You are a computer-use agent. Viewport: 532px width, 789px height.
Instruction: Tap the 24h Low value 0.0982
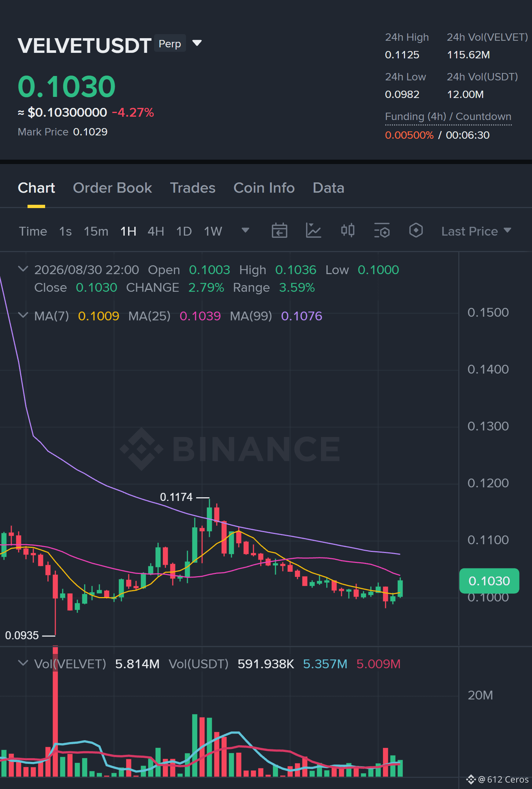pos(402,95)
